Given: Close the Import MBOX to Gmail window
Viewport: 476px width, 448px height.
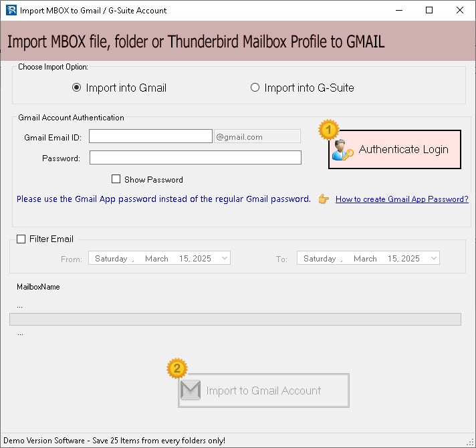Looking at the screenshot, I should click(460, 10).
